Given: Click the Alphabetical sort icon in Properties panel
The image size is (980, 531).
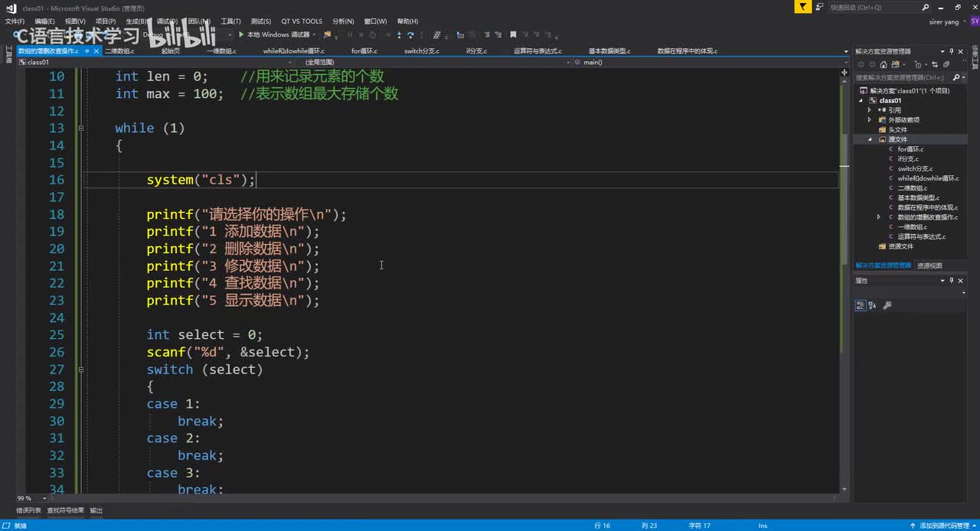Looking at the screenshot, I should click(872, 305).
